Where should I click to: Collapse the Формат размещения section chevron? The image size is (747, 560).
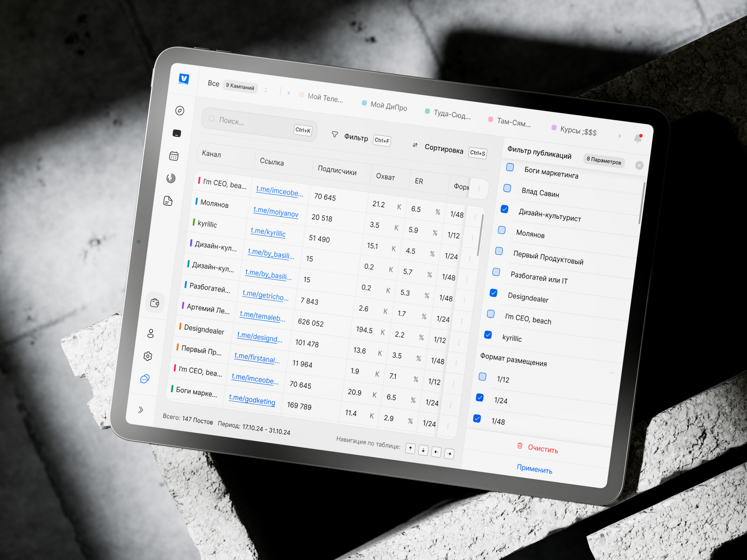611,373
